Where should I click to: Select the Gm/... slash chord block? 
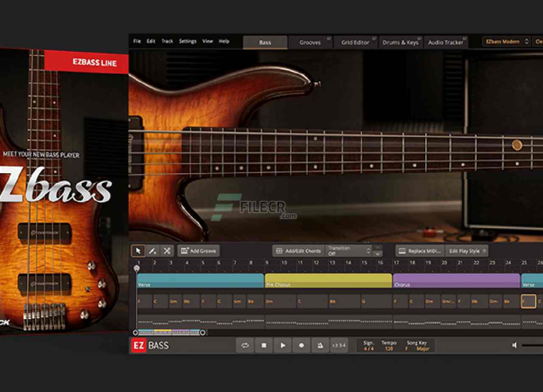pyautogui.click(x=449, y=301)
